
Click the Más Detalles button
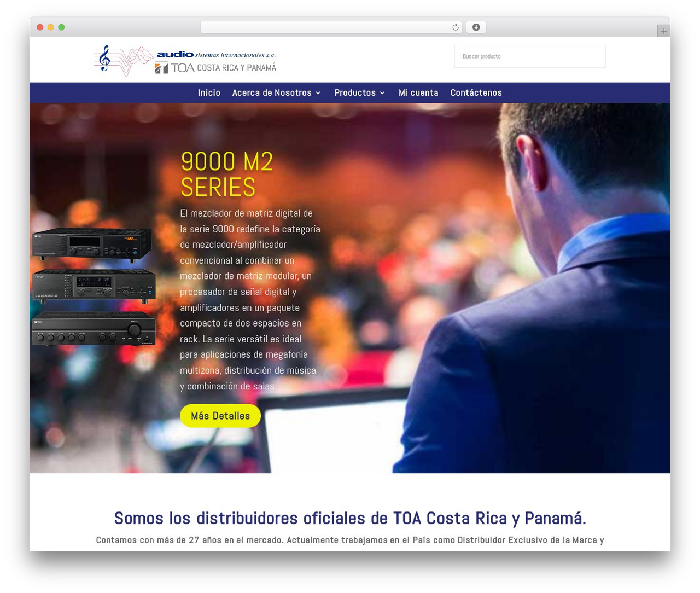pyautogui.click(x=220, y=416)
